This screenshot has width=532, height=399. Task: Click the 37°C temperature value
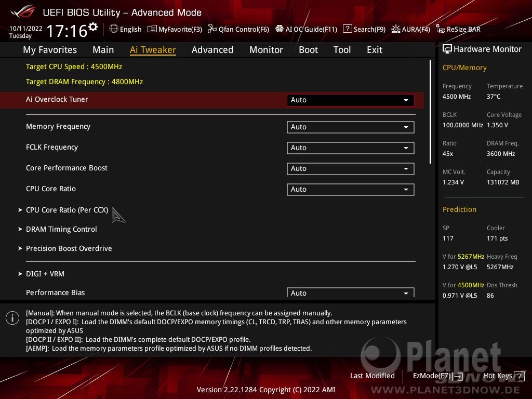pyautogui.click(x=494, y=97)
